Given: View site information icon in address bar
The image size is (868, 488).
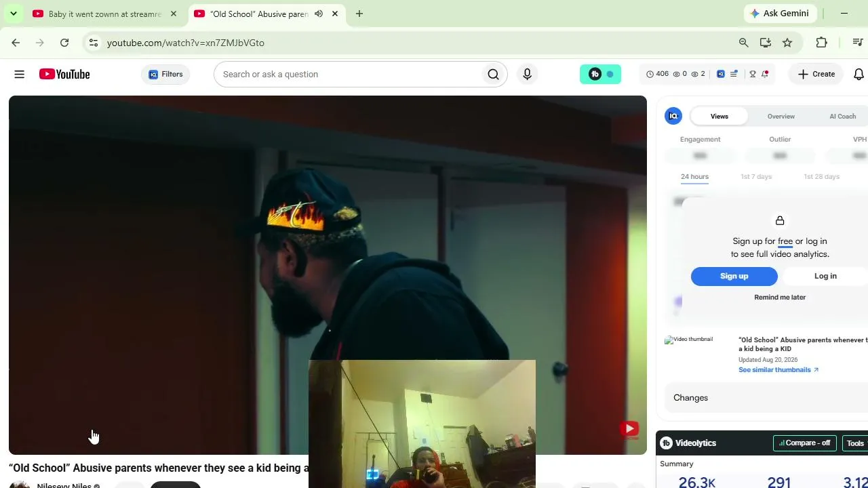Looking at the screenshot, I should (93, 43).
